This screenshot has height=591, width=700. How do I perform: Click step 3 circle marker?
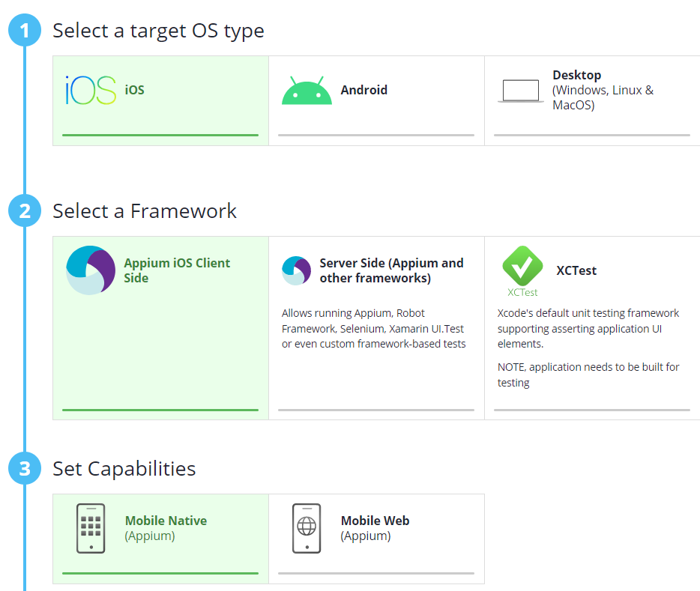click(25, 469)
